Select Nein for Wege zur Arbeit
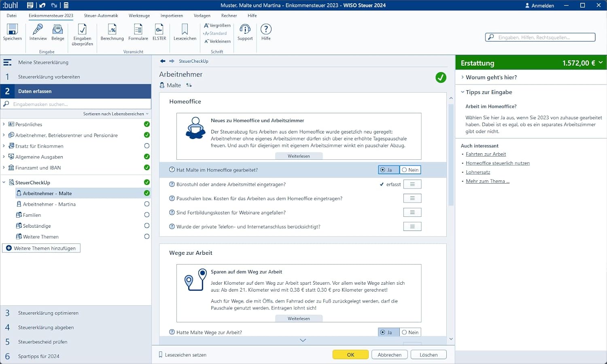This screenshot has height=364, width=607. (410, 332)
